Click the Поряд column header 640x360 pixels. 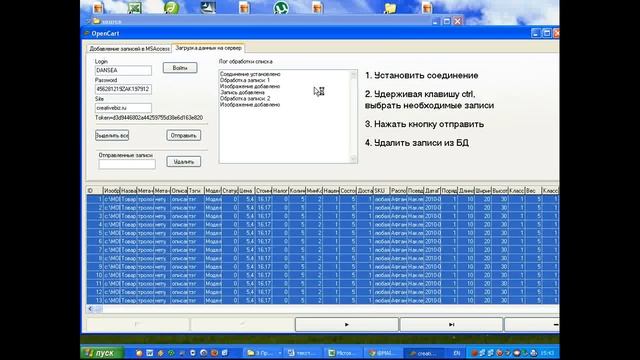click(x=449, y=191)
